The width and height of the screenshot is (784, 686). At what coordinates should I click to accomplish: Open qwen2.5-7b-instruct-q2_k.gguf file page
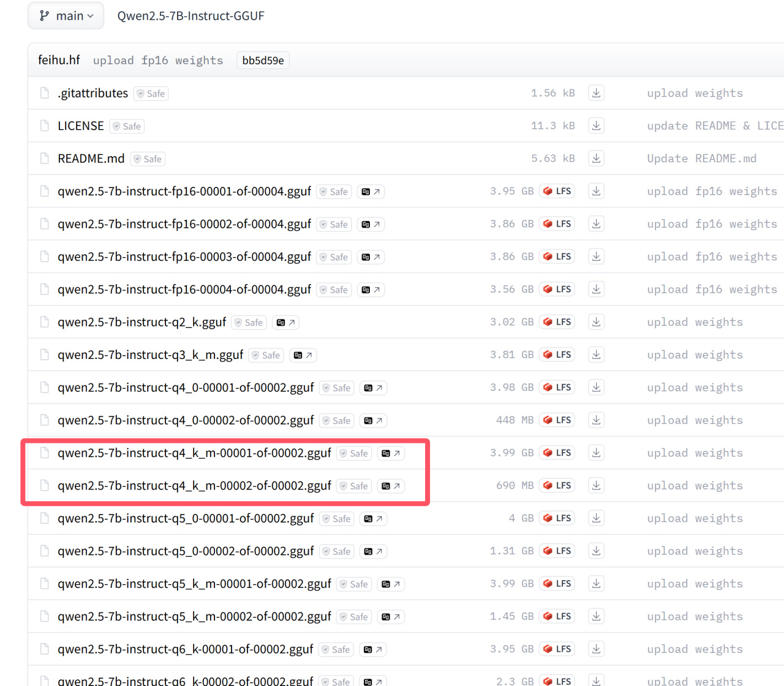141,322
